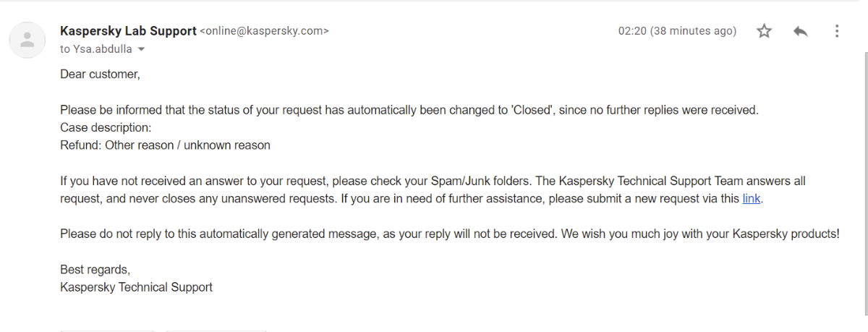
Task: Open the 'link' to submit a new request
Action: (752, 198)
